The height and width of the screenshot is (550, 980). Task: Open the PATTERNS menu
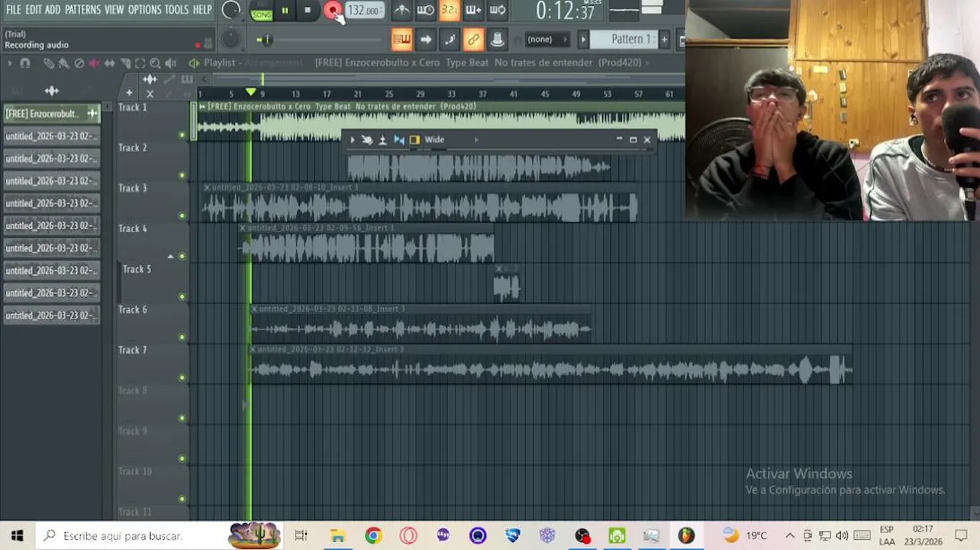point(82,10)
